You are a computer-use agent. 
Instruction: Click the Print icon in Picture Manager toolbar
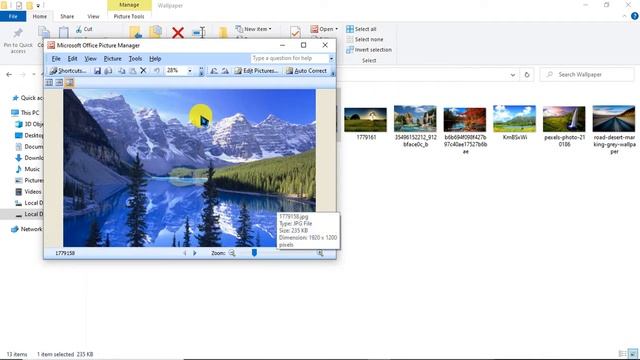(108, 71)
